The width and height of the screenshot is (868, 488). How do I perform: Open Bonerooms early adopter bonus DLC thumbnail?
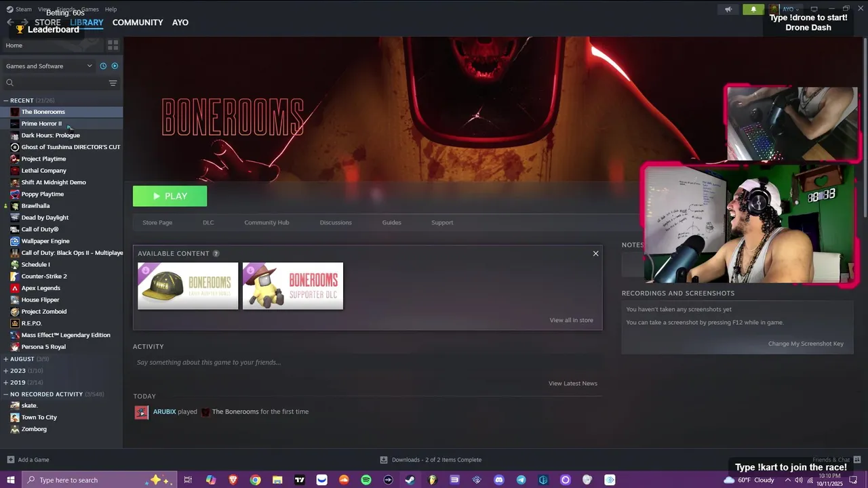[188, 286]
